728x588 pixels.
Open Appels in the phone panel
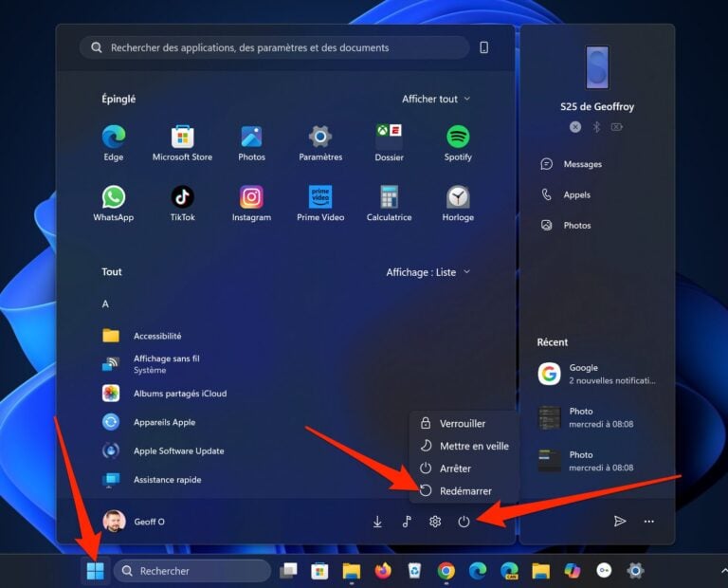575,194
